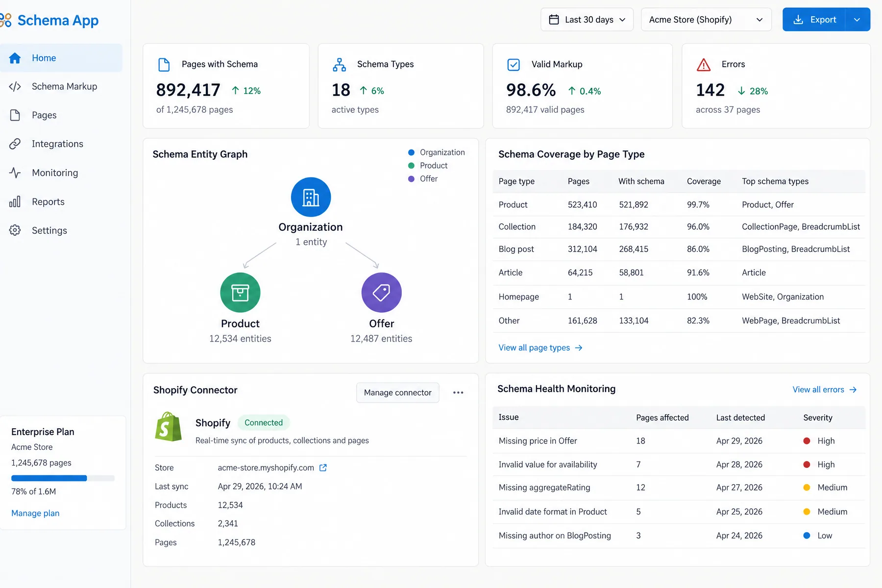The height and width of the screenshot is (588, 882).
Task: Click the Reports bar chart icon
Action: click(x=15, y=201)
